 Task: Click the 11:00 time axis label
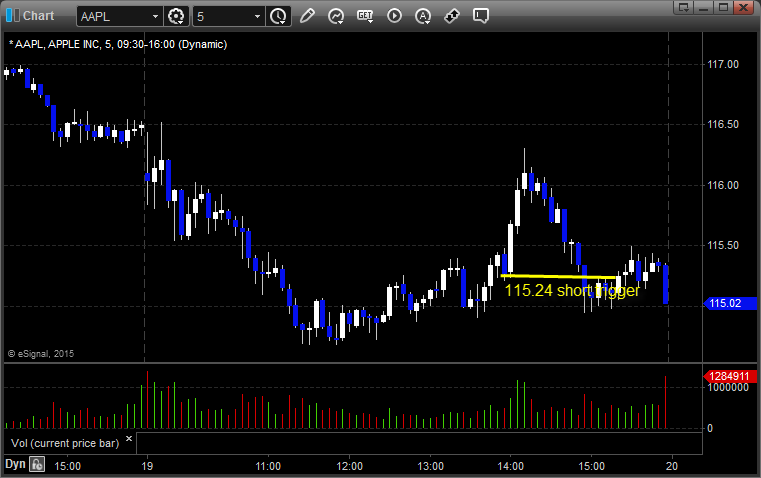click(268, 466)
